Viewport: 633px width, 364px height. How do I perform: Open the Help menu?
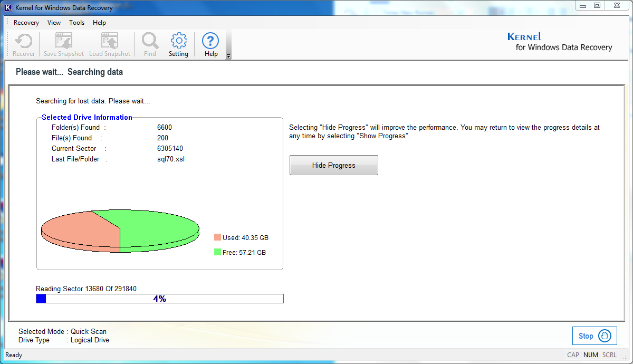[99, 23]
